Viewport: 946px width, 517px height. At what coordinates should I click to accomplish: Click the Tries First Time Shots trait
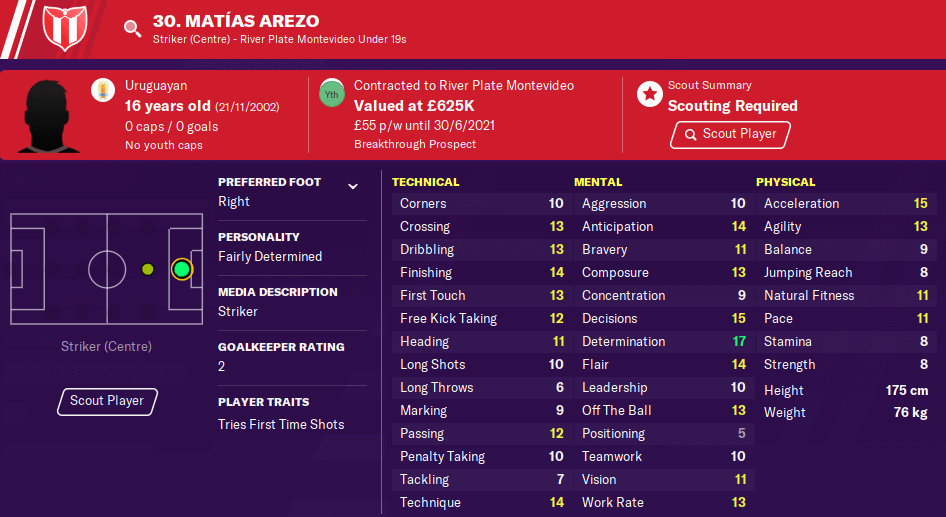point(281,425)
